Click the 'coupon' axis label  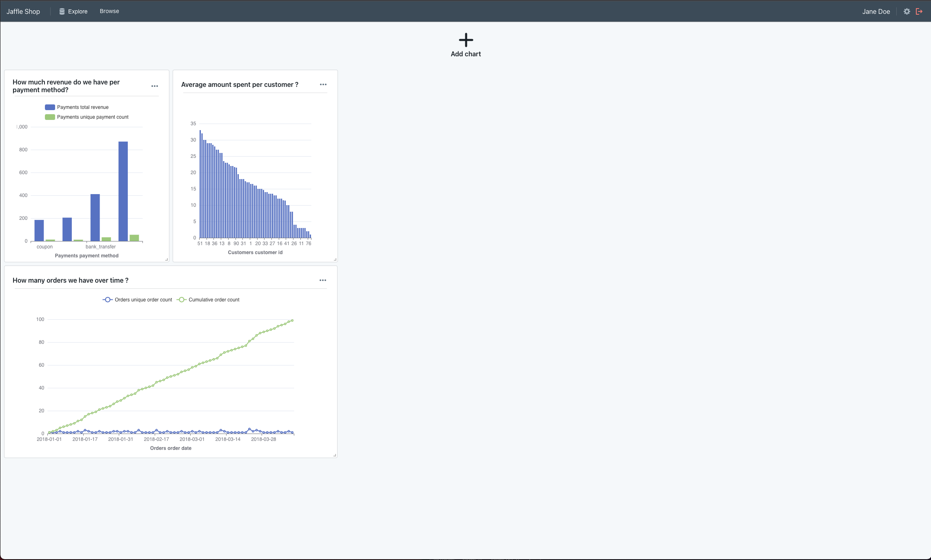(x=44, y=247)
